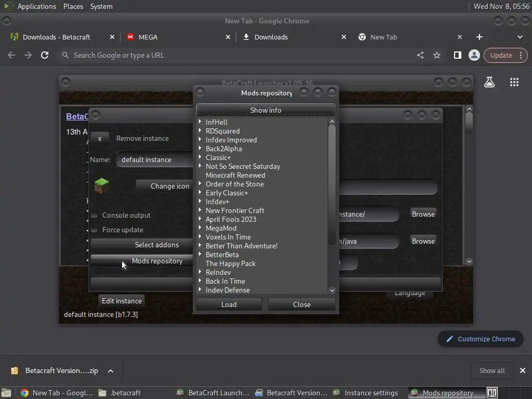Open the download item's chevron menu
532x399 pixels.
click(x=111, y=371)
